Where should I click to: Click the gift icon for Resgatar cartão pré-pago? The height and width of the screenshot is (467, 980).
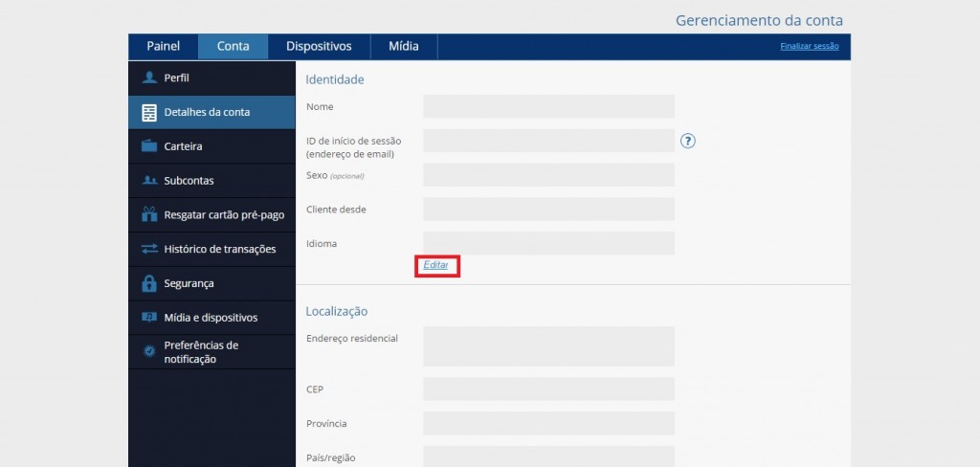(x=149, y=214)
